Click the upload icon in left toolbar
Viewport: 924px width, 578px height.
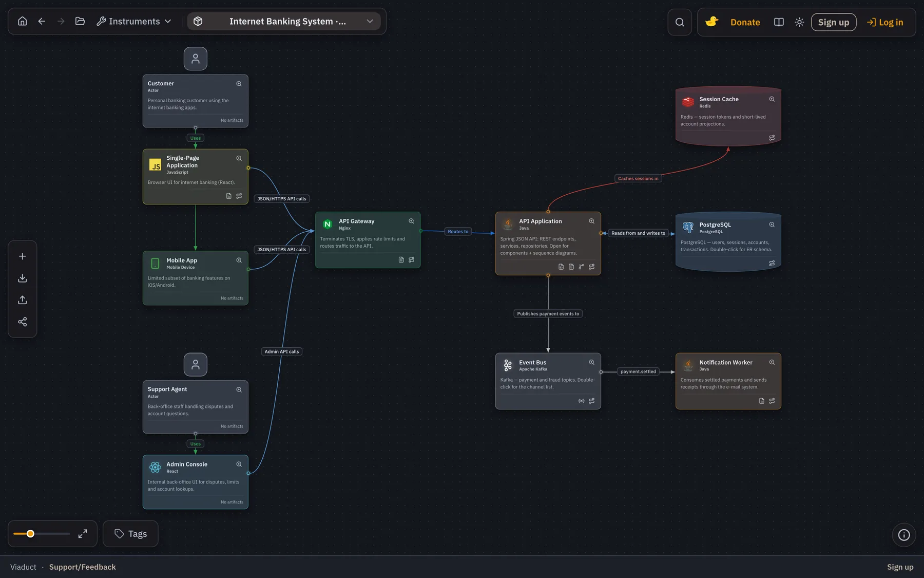(x=23, y=300)
